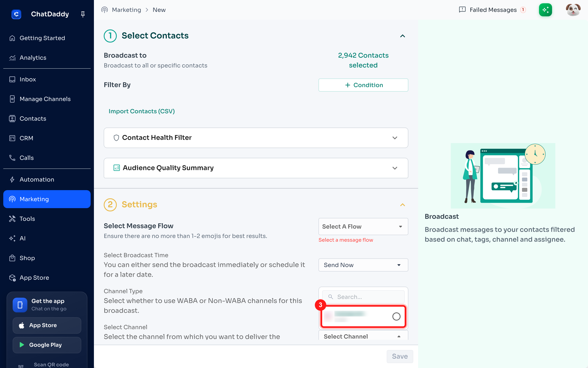Click the Shop bag icon
Viewport: 588px width, 368px height.
[12, 258]
